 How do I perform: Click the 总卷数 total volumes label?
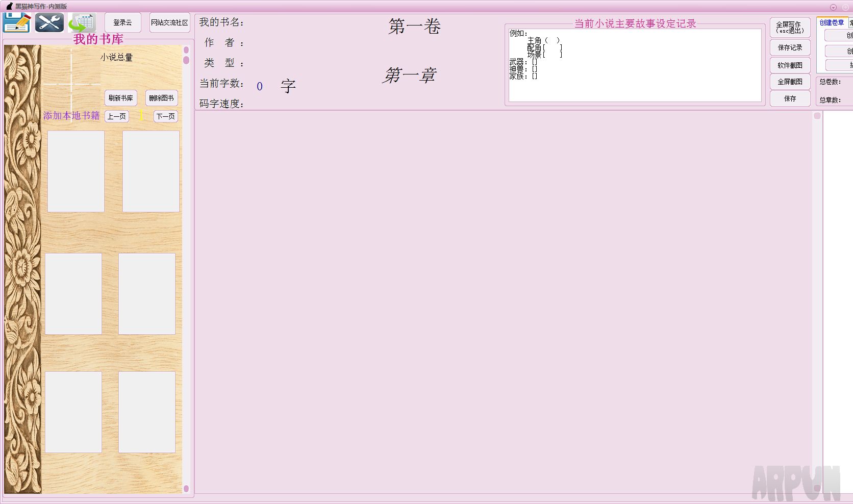(x=830, y=82)
